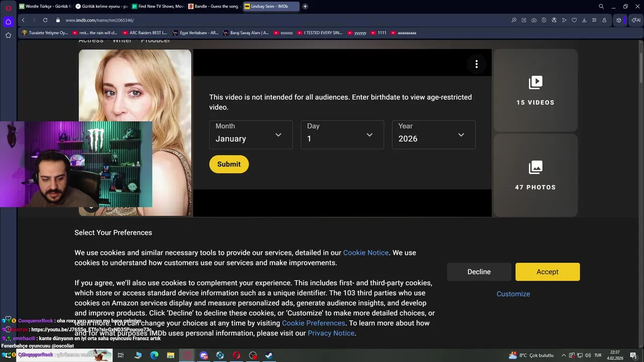The height and width of the screenshot is (362, 644).
Task: Open the aaaaaaaaa bookmark
Action: point(404,33)
